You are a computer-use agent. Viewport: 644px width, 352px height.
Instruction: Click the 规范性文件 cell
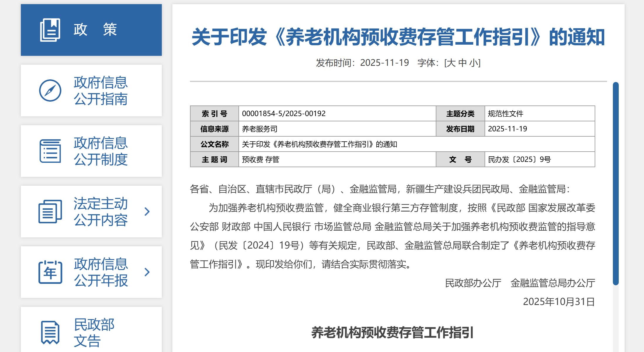(x=540, y=113)
